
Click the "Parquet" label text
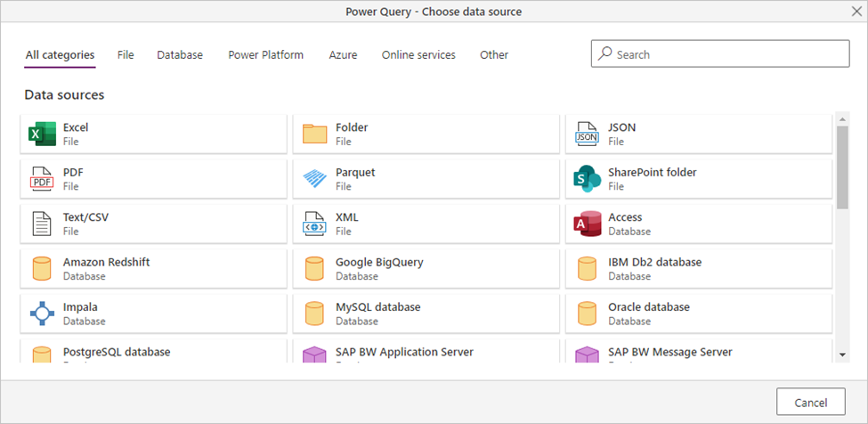(x=355, y=172)
